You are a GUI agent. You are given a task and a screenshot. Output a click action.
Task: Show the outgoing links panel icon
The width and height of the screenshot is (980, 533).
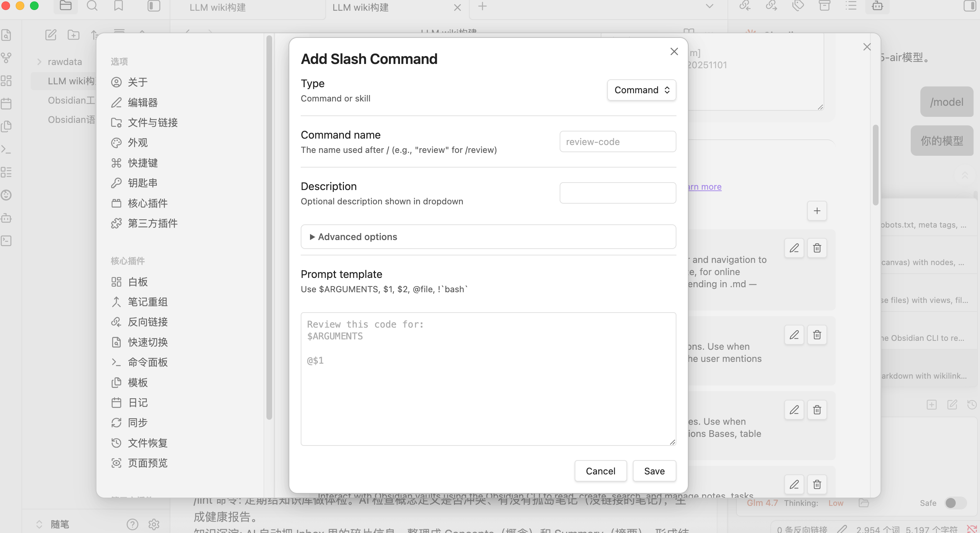[x=771, y=6]
